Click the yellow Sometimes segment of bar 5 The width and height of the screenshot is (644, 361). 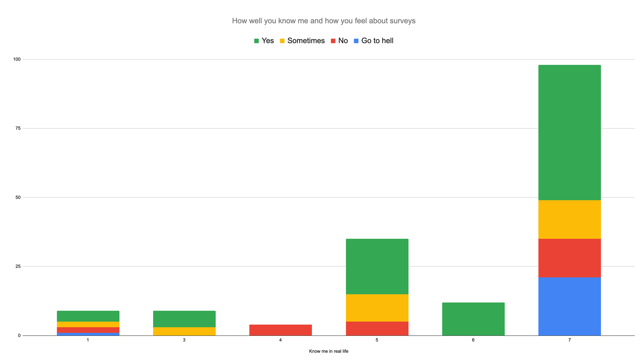coord(377,308)
